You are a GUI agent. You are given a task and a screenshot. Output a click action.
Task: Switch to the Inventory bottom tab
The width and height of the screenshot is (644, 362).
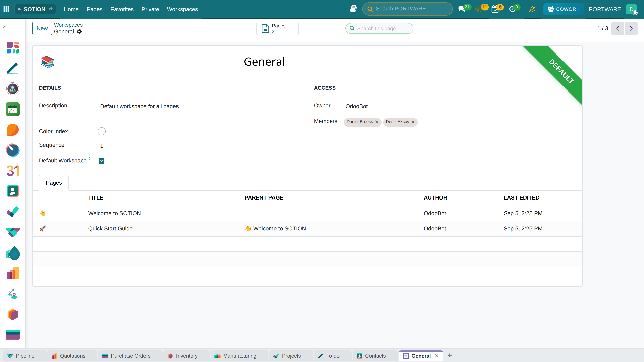click(x=187, y=356)
